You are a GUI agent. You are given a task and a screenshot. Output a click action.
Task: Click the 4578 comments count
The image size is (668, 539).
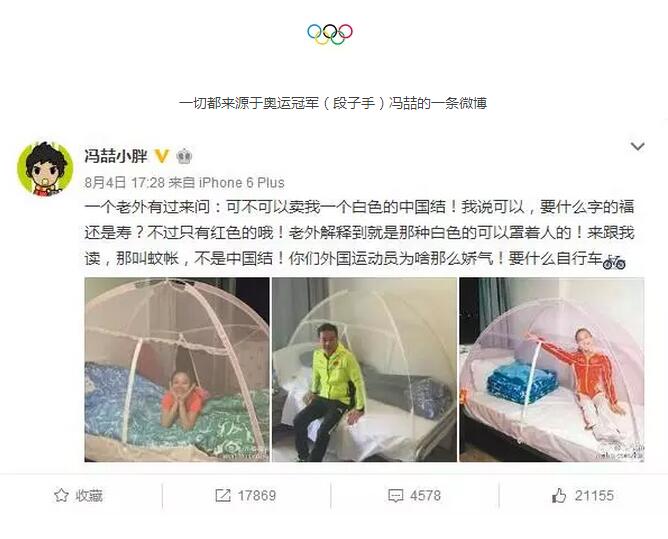pos(425,496)
